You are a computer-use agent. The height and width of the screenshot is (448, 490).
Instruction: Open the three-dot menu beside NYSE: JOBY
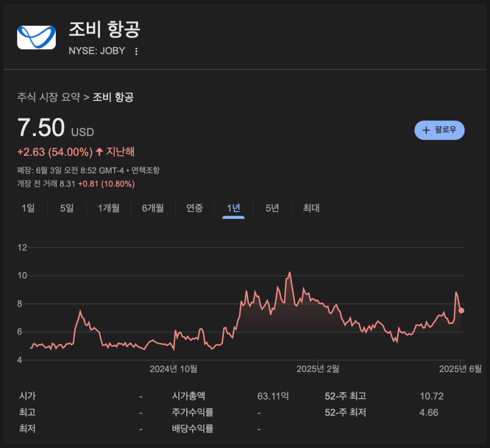tap(136, 51)
